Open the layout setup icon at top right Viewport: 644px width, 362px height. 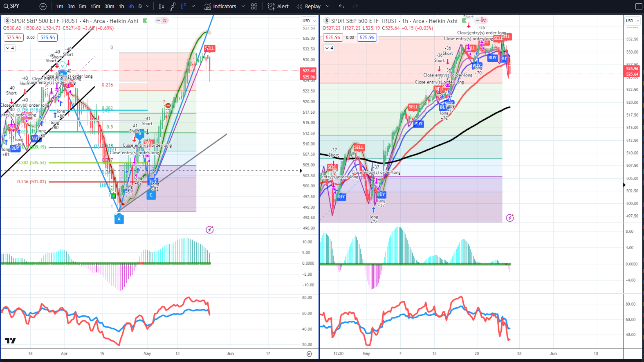point(639,7)
